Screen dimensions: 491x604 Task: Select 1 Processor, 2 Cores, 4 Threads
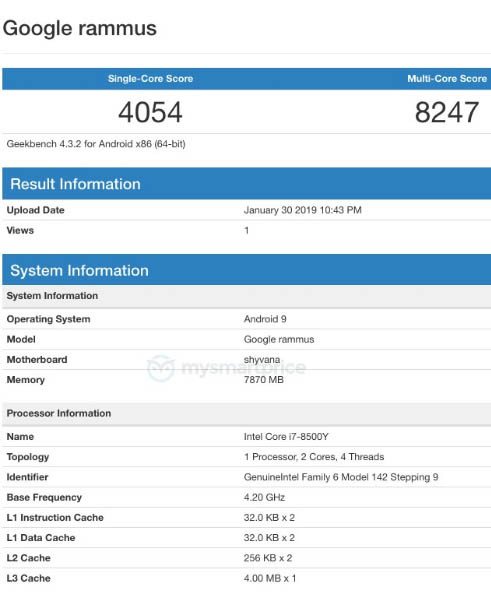click(314, 457)
